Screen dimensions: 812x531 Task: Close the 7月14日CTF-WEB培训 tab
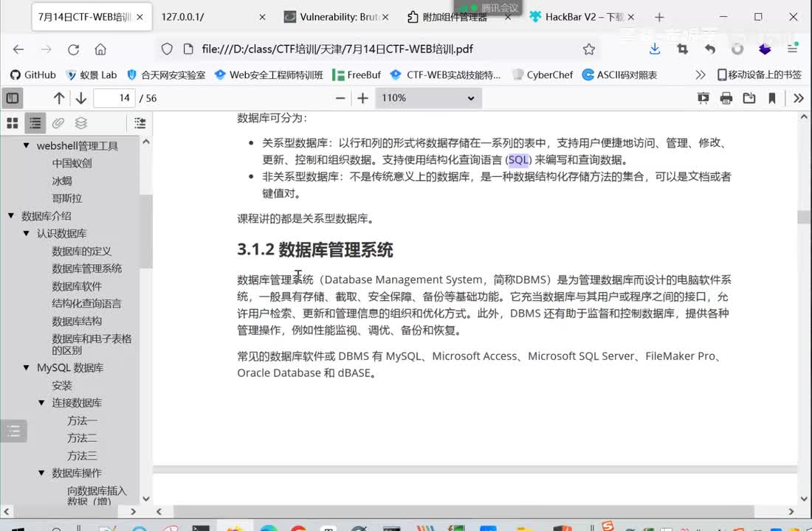point(140,17)
